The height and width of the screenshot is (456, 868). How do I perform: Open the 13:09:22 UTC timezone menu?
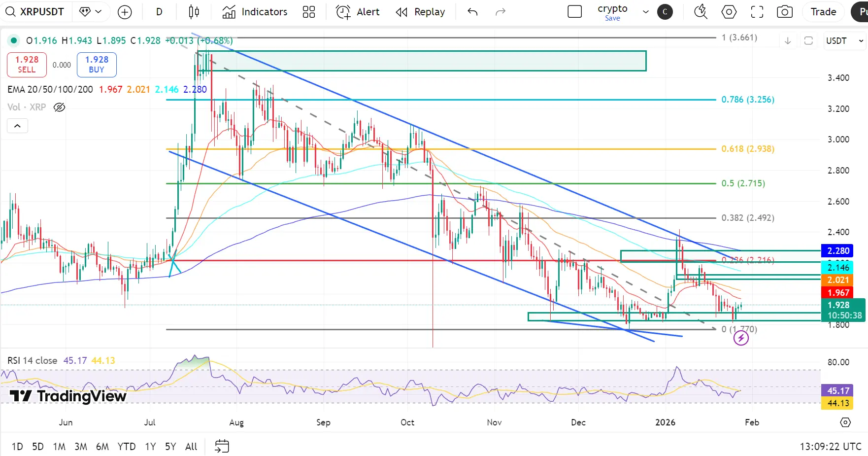coord(831,447)
